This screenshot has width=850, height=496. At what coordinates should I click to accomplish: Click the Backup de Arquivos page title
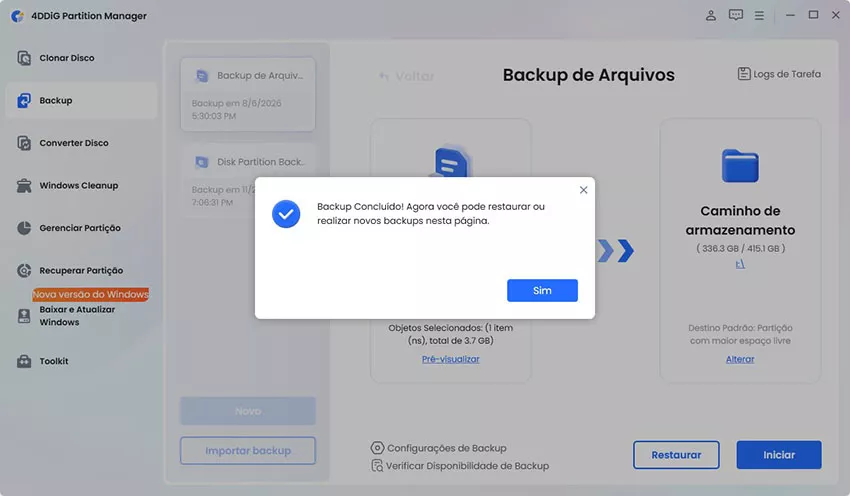click(x=589, y=75)
